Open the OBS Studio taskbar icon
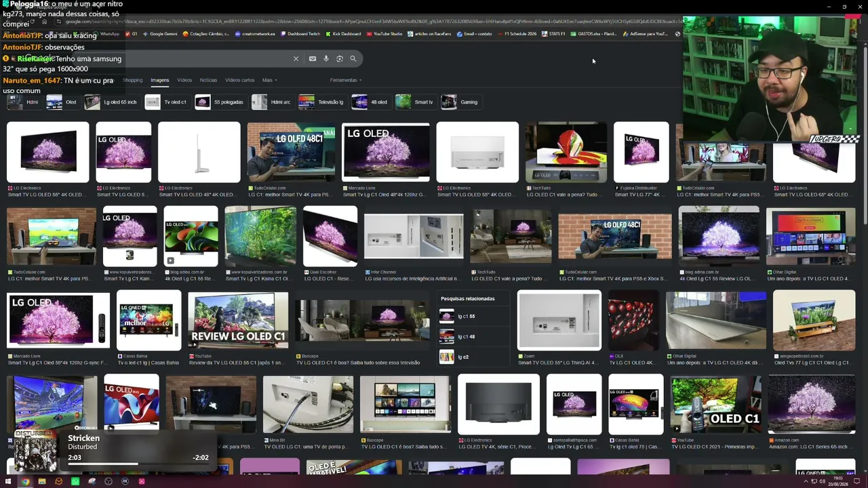Screen dimensions: 868x488 [x=108, y=481]
